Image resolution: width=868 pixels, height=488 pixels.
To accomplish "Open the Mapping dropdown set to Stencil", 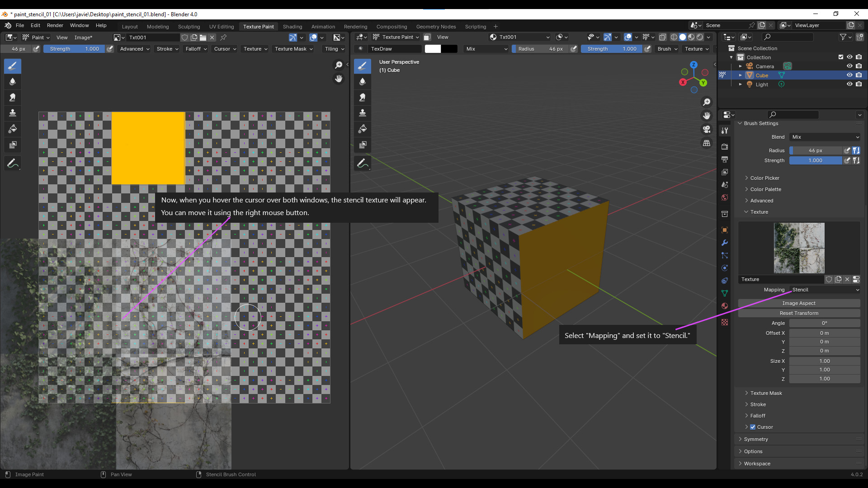I will point(825,290).
